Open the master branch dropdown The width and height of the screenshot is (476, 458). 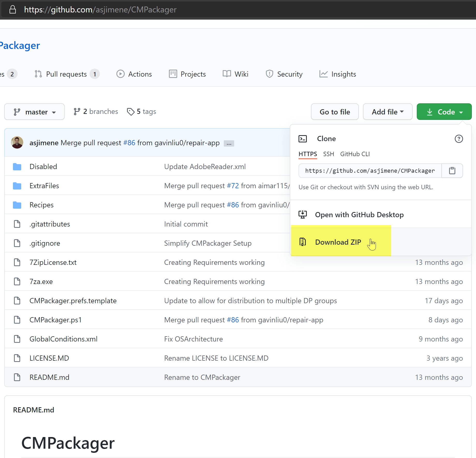point(34,112)
